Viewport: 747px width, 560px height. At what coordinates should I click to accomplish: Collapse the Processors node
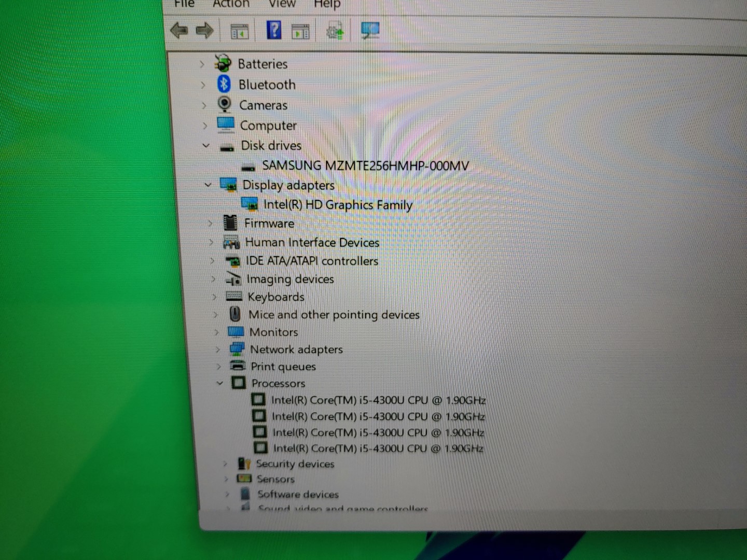coord(220,383)
